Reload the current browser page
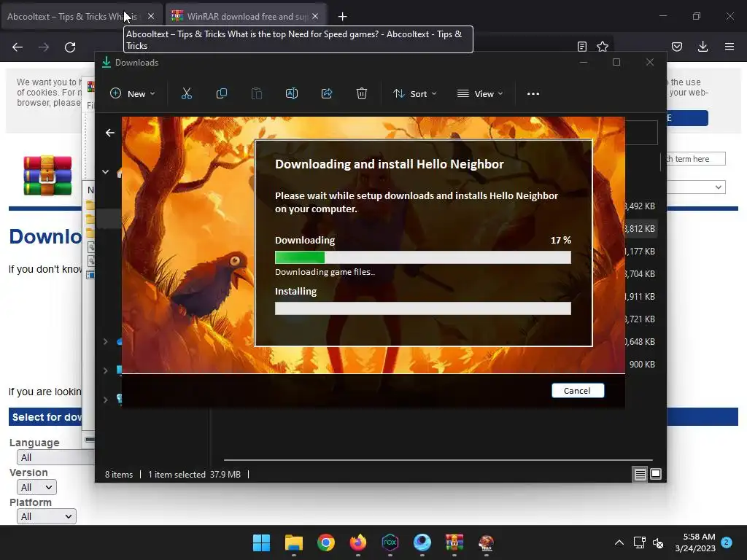The height and width of the screenshot is (560, 747). coord(70,47)
